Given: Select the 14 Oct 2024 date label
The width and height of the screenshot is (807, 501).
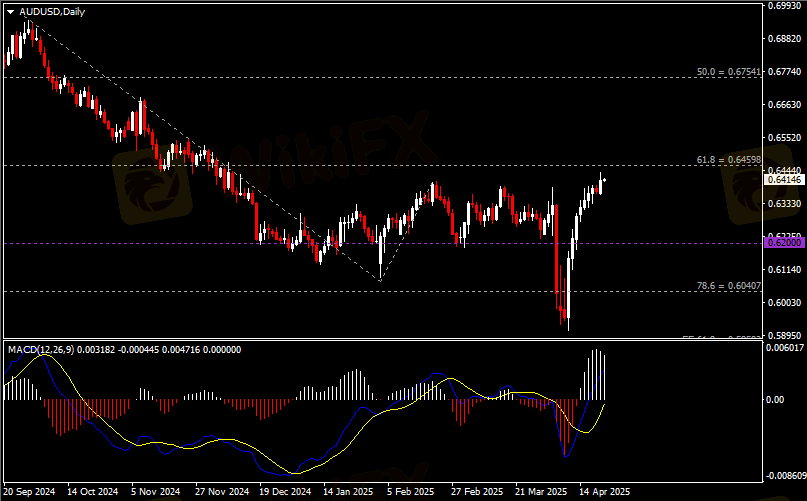Looking at the screenshot, I should click(93, 492).
